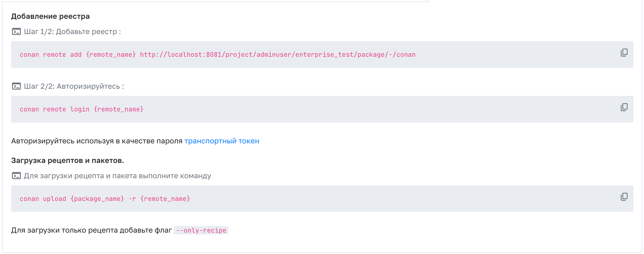Open the транспортный токен link
644x254 pixels.
[222, 141]
